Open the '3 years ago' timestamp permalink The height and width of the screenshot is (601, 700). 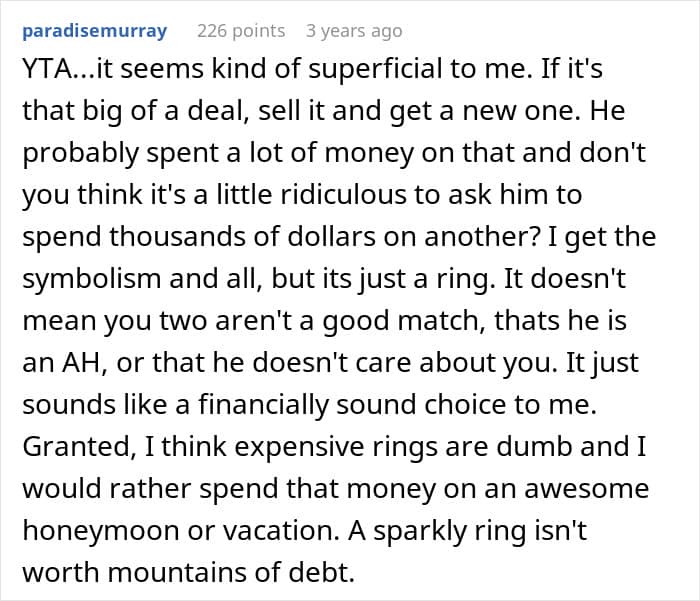pos(354,31)
